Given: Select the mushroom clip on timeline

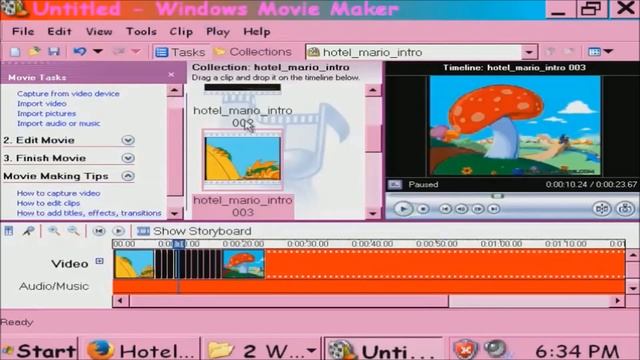Looking at the screenshot, I should (244, 264).
